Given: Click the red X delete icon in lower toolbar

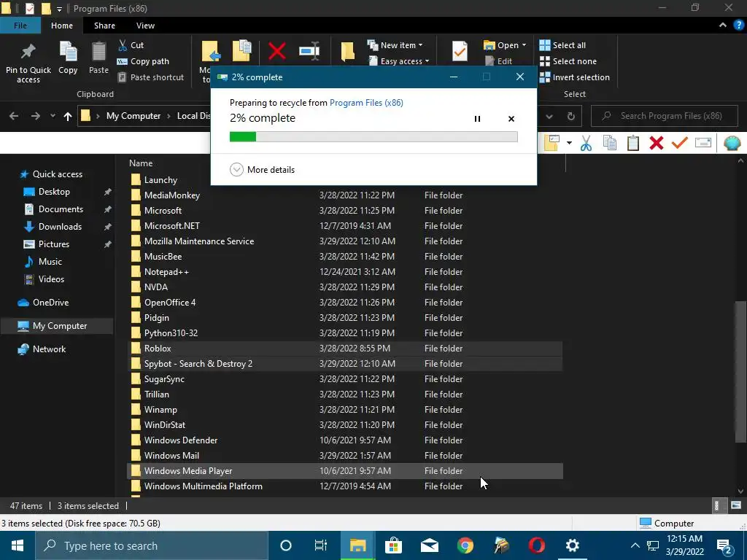Looking at the screenshot, I should coord(657,143).
